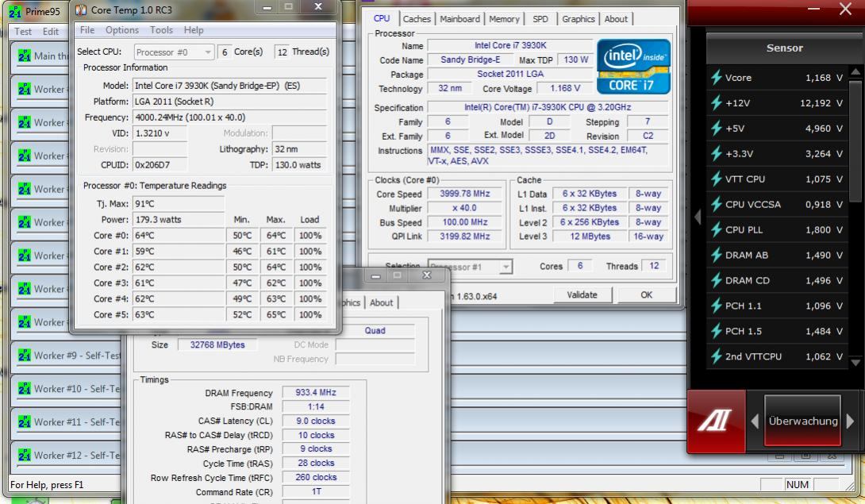This screenshot has height=504, width=865.
Task: Click the PCH 1.1 lightning bolt icon
Action: pyautogui.click(x=717, y=306)
